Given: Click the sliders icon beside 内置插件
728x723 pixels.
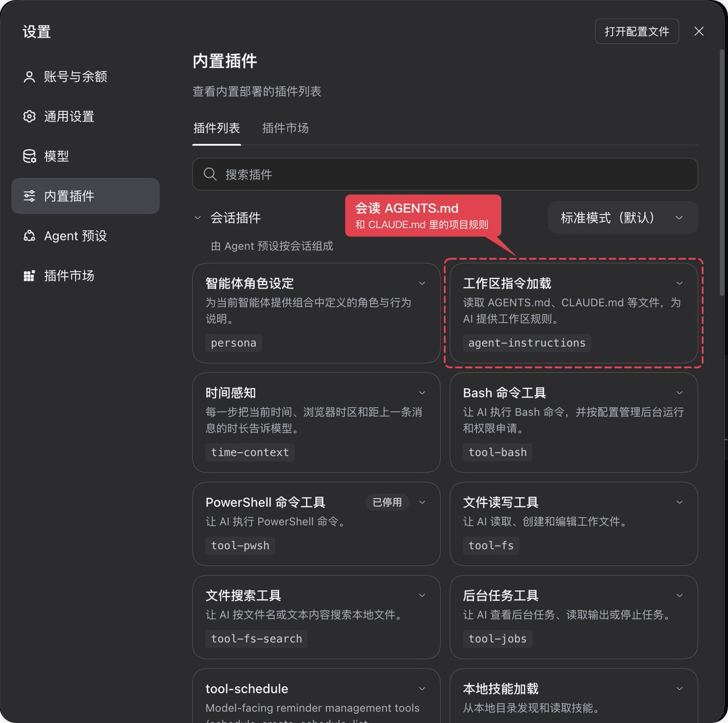Looking at the screenshot, I should pos(29,196).
